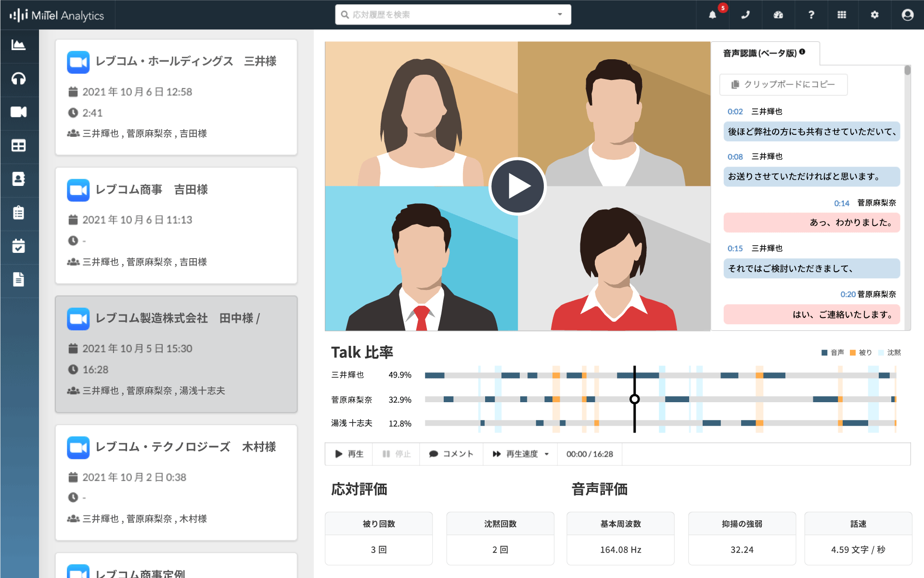Click 三井輝也 talk timeline bar

tap(660, 375)
